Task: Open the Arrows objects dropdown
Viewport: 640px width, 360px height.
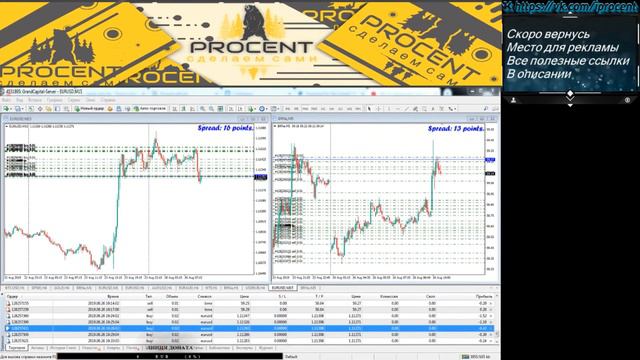Action: (451, 109)
